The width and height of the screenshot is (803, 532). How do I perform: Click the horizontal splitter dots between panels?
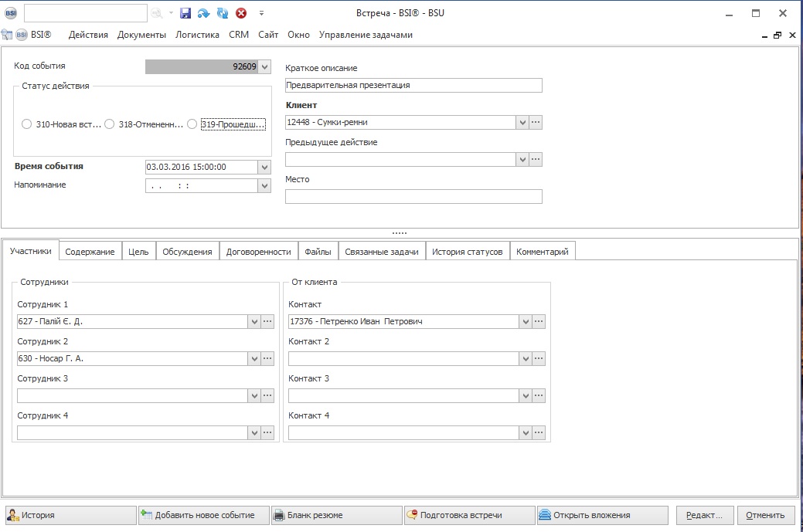point(400,233)
